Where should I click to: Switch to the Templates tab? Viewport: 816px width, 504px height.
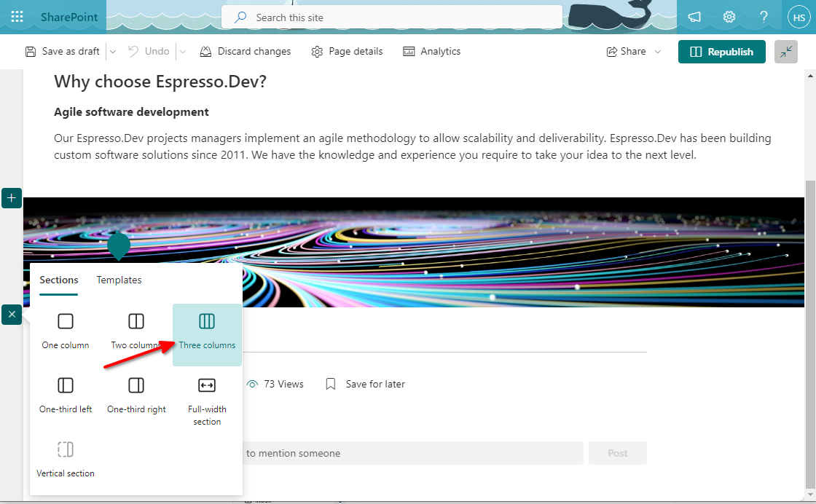pyautogui.click(x=119, y=280)
